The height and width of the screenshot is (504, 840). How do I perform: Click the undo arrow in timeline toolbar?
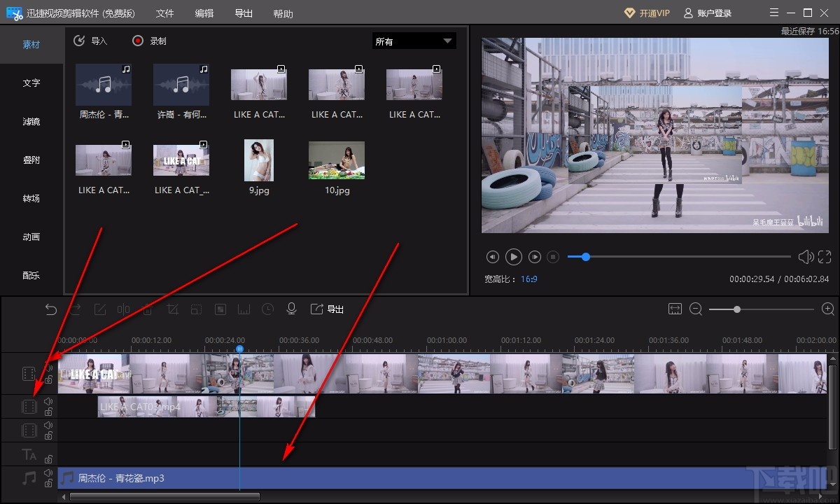pyautogui.click(x=51, y=309)
